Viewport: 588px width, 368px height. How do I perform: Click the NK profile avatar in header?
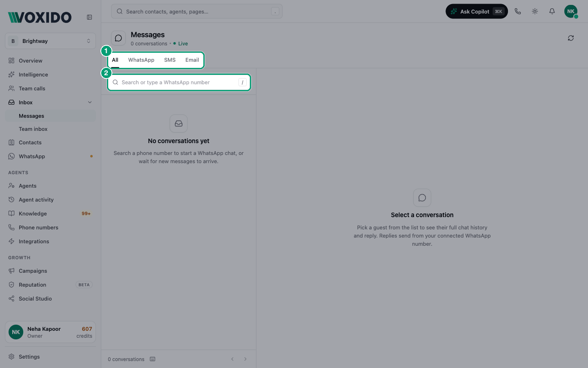click(571, 11)
